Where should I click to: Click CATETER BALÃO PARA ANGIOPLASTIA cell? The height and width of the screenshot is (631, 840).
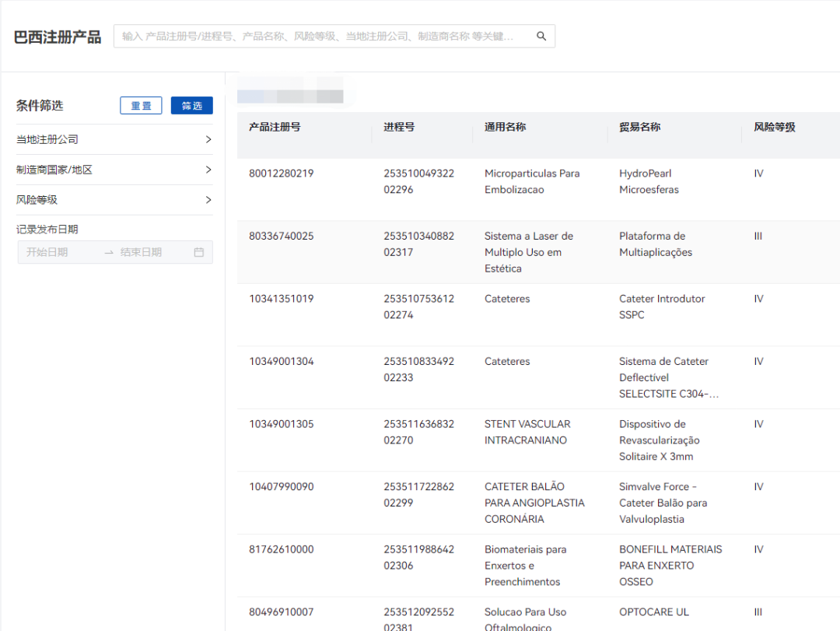[x=534, y=503]
